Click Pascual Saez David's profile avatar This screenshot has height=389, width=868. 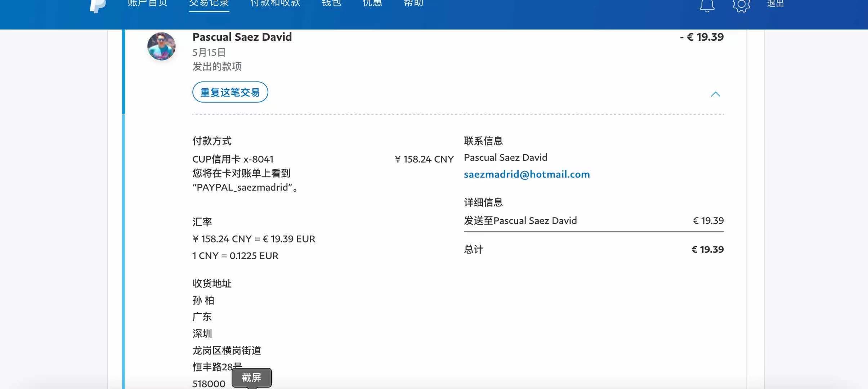click(161, 46)
